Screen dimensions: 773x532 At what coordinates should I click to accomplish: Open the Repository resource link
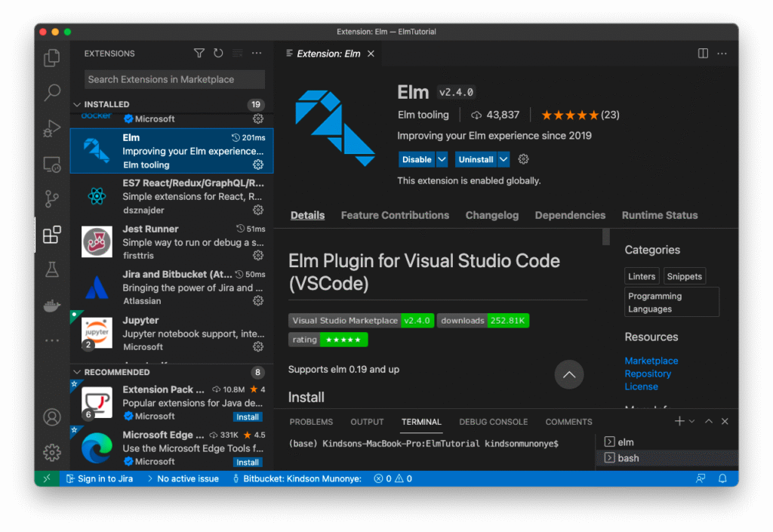[x=648, y=374]
